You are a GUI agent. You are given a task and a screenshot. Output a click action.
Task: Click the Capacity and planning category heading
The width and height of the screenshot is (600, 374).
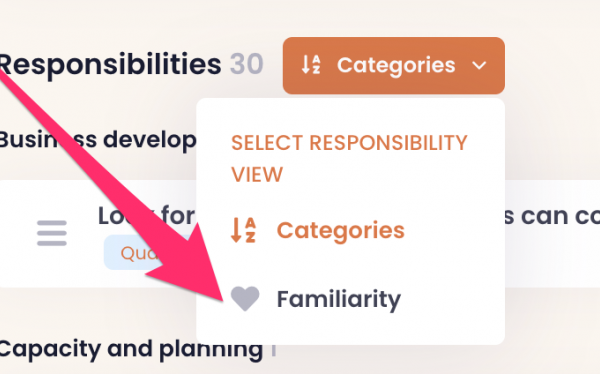[131, 350]
